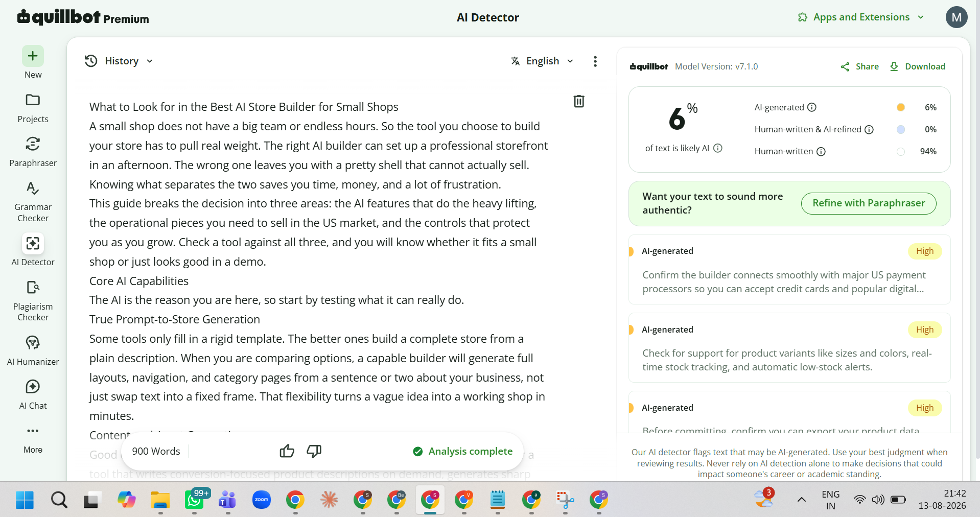Download the AI detection report
Image resolution: width=980 pixels, height=517 pixels.
(918, 66)
